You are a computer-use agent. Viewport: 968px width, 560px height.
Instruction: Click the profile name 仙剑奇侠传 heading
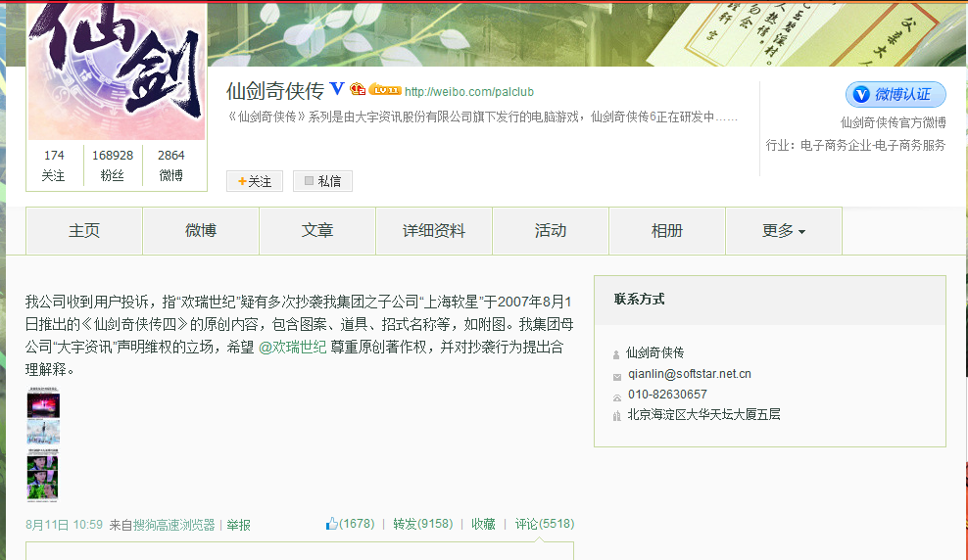275,91
